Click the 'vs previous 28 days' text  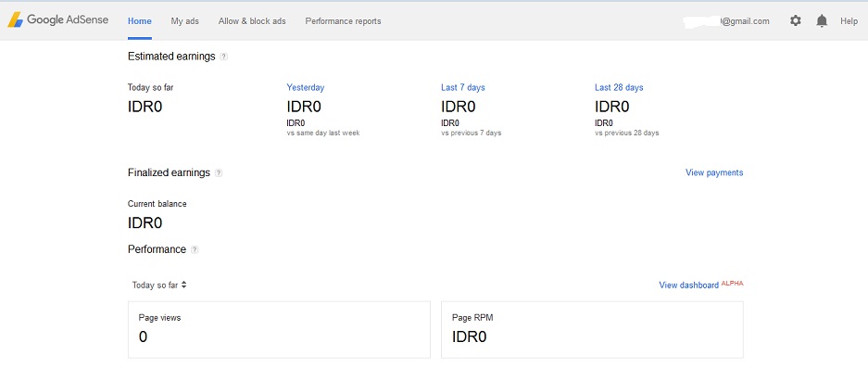coord(627,133)
